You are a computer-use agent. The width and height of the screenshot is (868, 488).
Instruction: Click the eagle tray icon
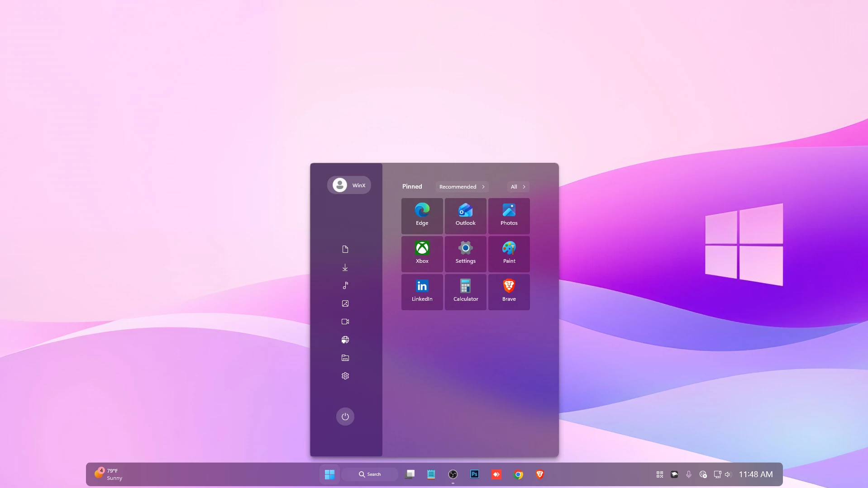[674, 474]
